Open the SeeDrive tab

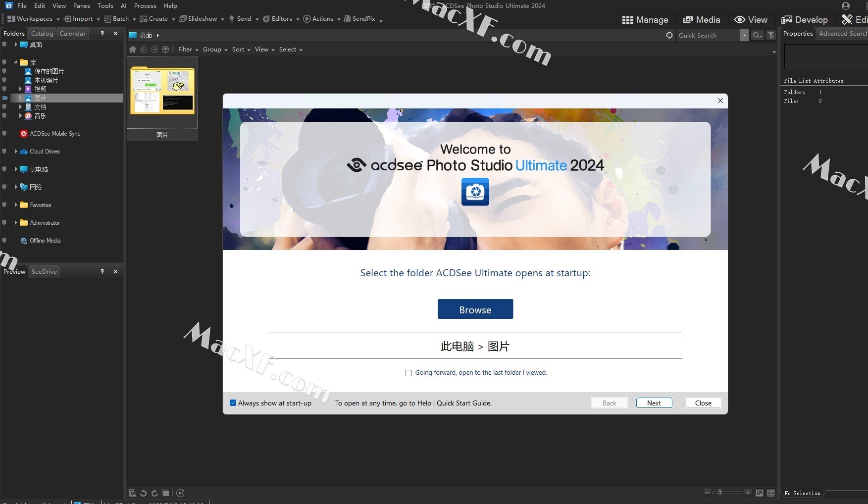pos(44,271)
